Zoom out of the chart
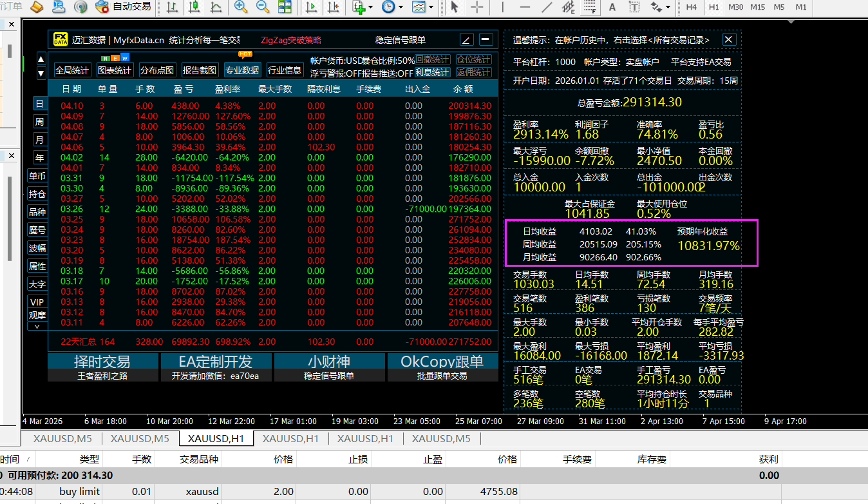Screen dimensions: 868x504 point(263,7)
